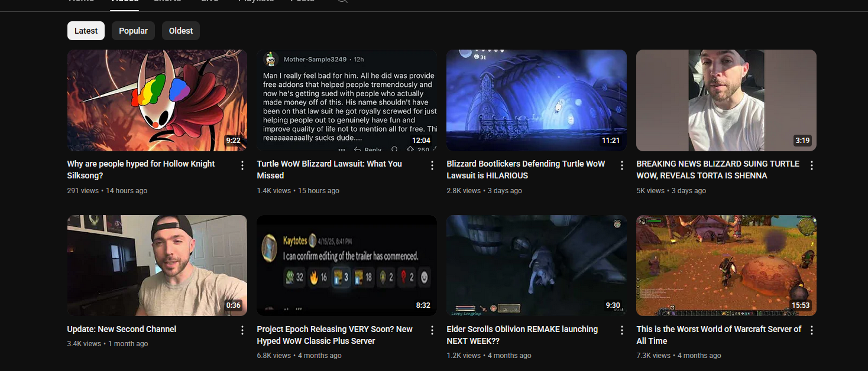Click the 12:04 duration badge
This screenshot has height=371, width=868.
pos(421,141)
